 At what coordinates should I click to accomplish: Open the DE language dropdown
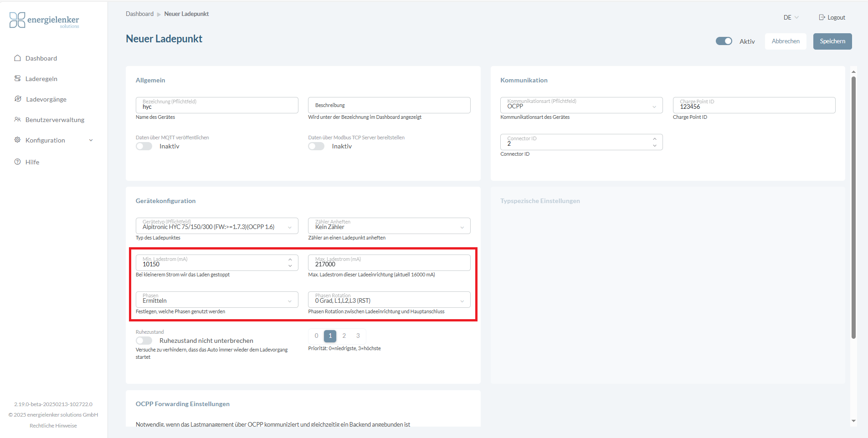point(791,17)
